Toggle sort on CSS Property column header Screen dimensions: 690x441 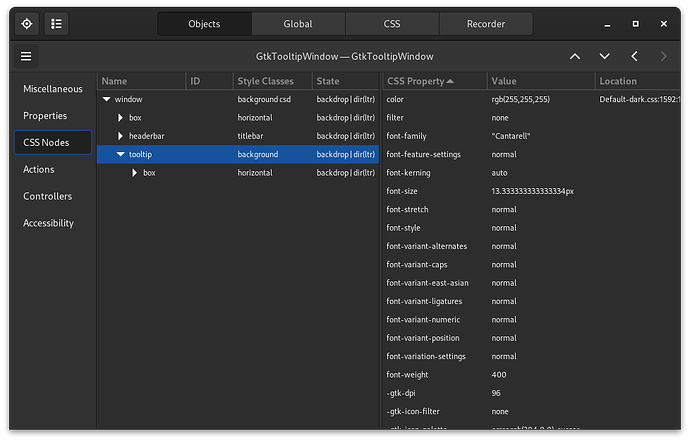coord(435,81)
